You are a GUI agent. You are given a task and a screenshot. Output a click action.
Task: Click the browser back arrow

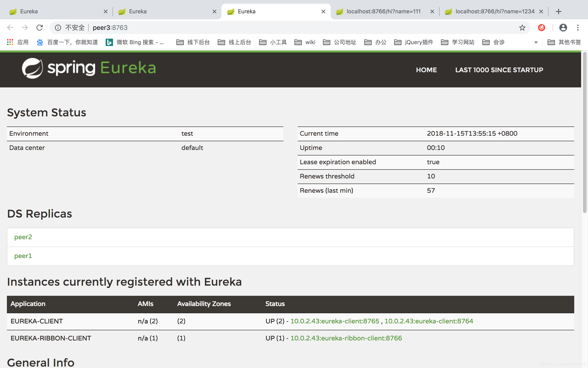pos(10,28)
